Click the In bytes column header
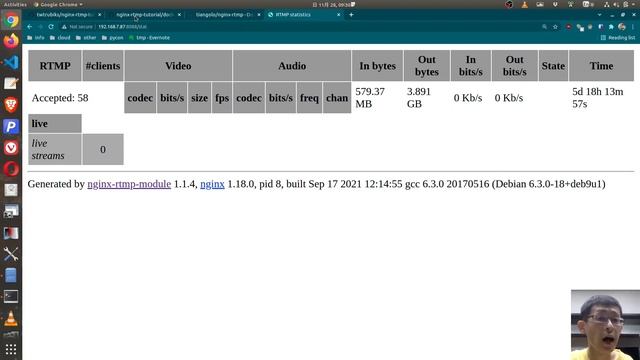This screenshot has height=360, width=640. [378, 66]
